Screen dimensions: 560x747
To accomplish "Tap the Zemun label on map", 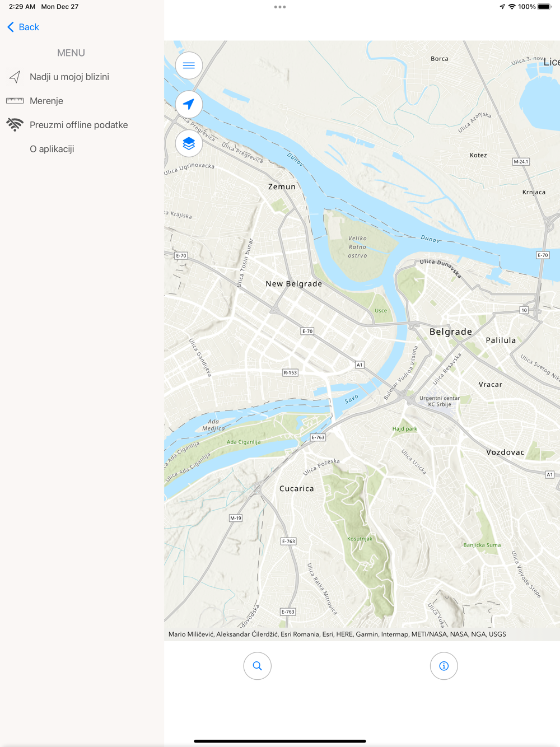I will [282, 186].
